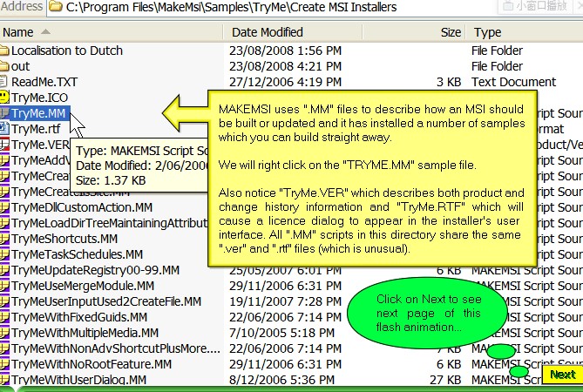
Task: Select the file name 'TryMeWithNoRootFeature.MM'
Action: pyautogui.click(x=92, y=364)
